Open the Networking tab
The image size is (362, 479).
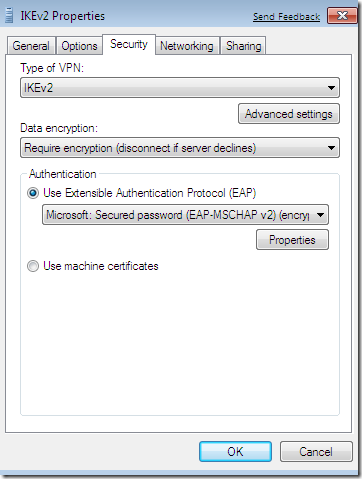[187, 46]
